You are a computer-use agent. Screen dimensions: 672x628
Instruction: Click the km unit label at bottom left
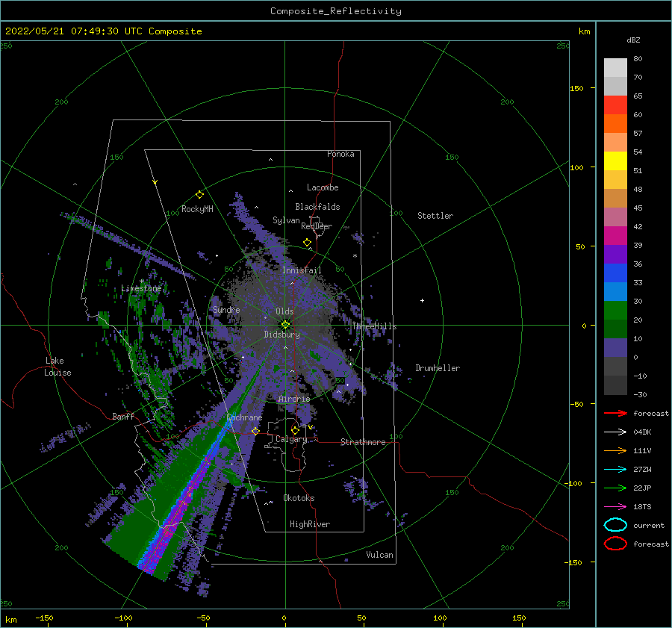(10, 620)
